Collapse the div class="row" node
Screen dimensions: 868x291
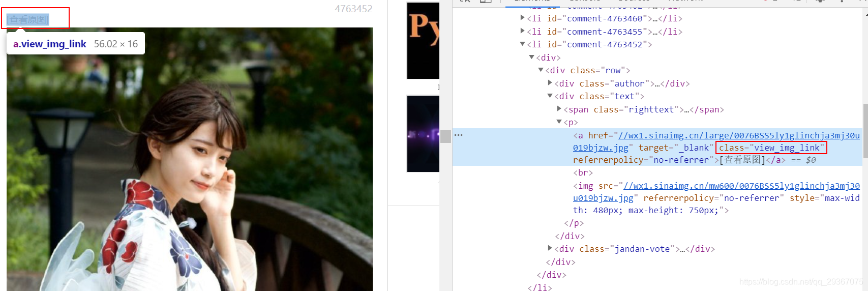click(x=541, y=70)
